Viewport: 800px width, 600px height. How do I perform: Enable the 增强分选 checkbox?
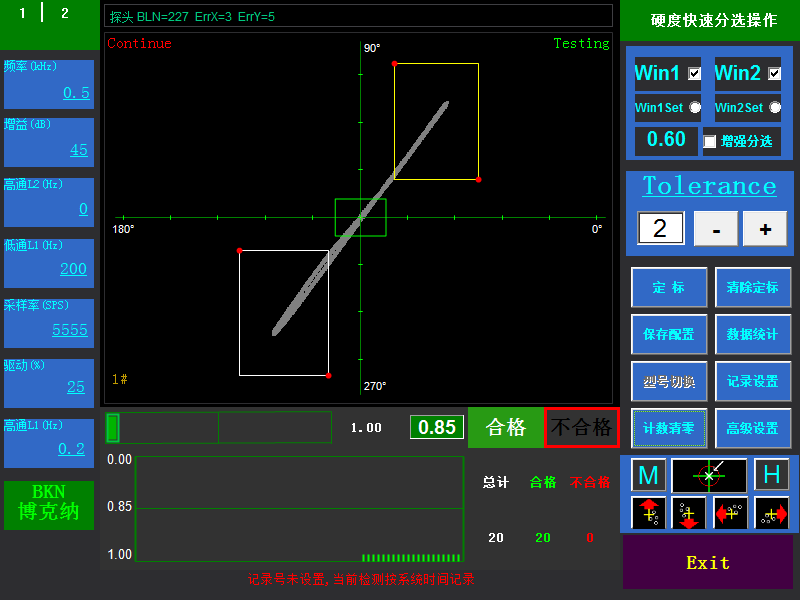pyautogui.click(x=710, y=141)
